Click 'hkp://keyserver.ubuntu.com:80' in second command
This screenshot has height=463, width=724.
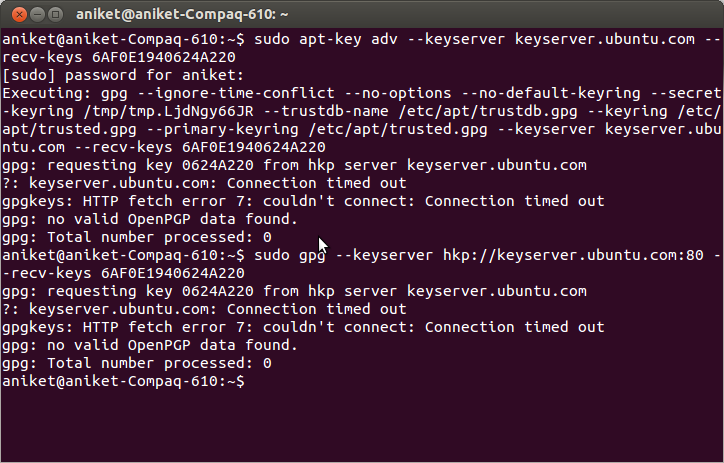tap(573, 255)
